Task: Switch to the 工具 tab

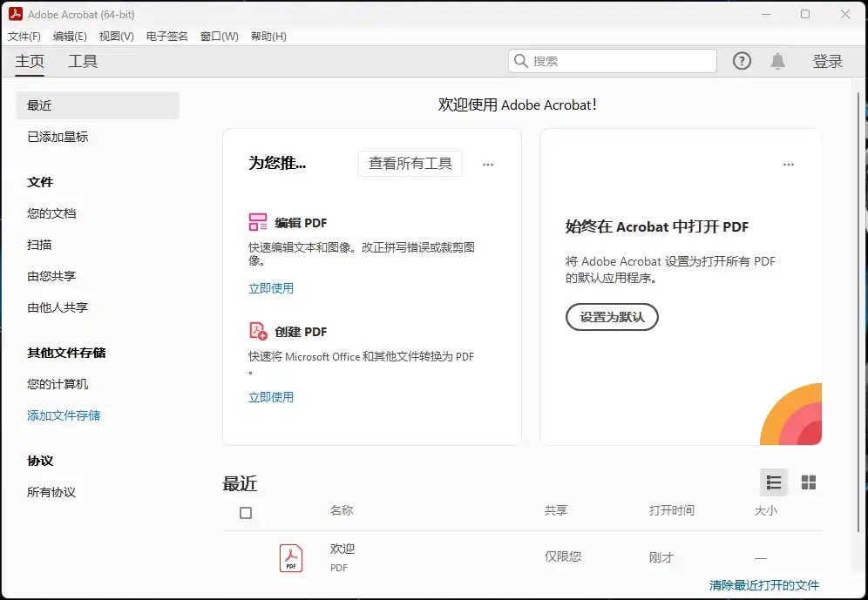Action: pyautogui.click(x=83, y=62)
